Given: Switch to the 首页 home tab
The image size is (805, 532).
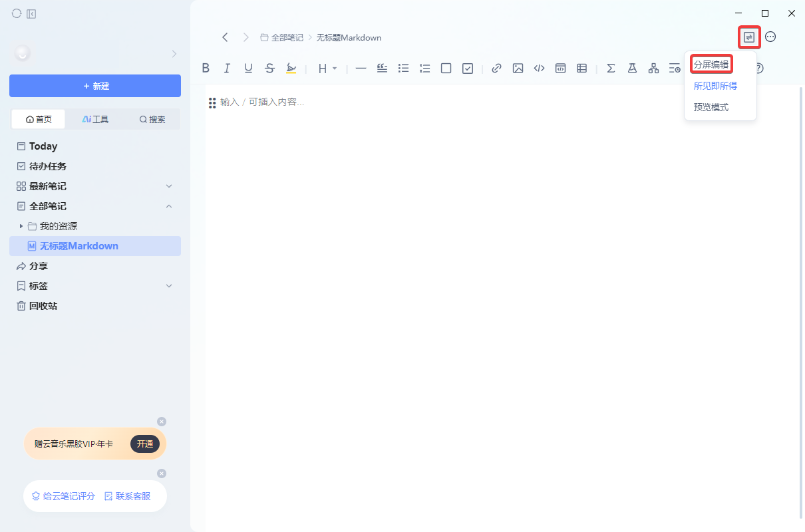Looking at the screenshot, I should [x=39, y=119].
